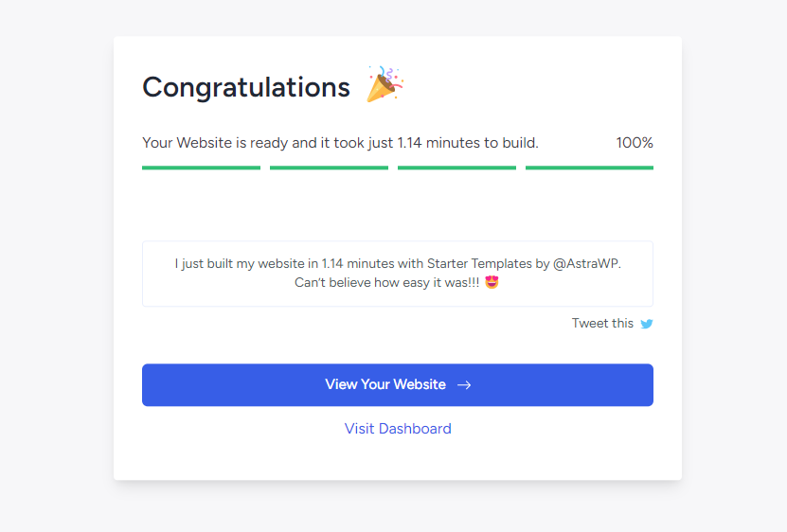This screenshot has height=532, width=787.
Task: Click the heart-eyes emoji in tweet text
Action: pos(492,282)
